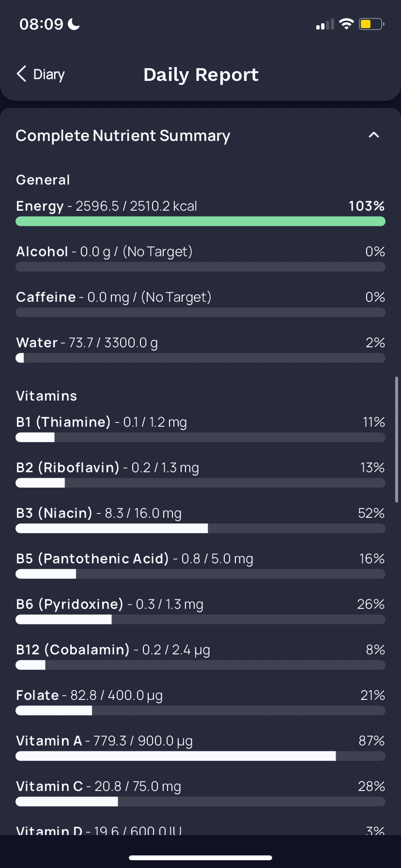
Task: Tap the cellular signal bars
Action: (x=325, y=25)
